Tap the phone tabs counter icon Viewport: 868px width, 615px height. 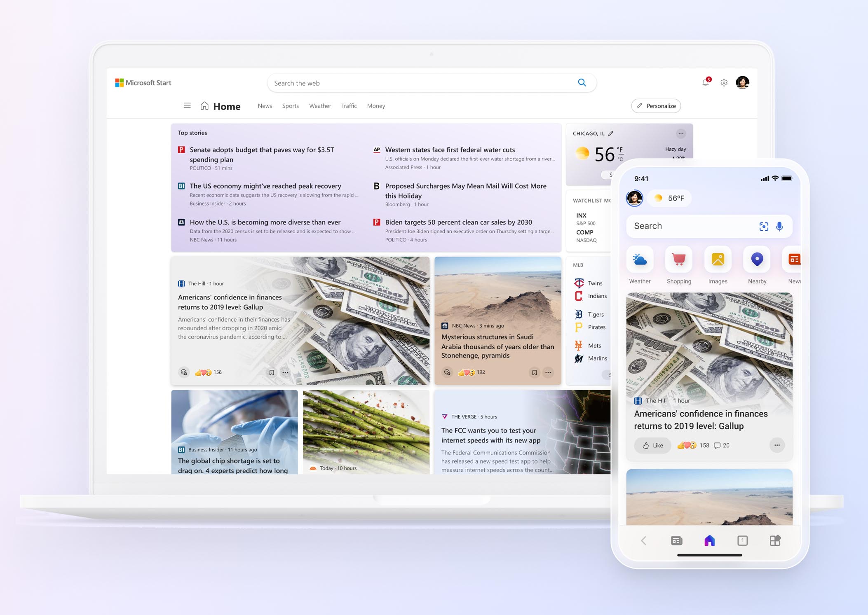[742, 540]
